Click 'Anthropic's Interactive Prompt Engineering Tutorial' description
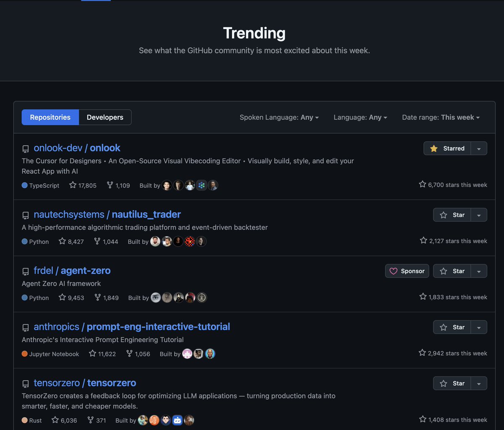Image resolution: width=504 pixels, height=430 pixels. point(103,340)
